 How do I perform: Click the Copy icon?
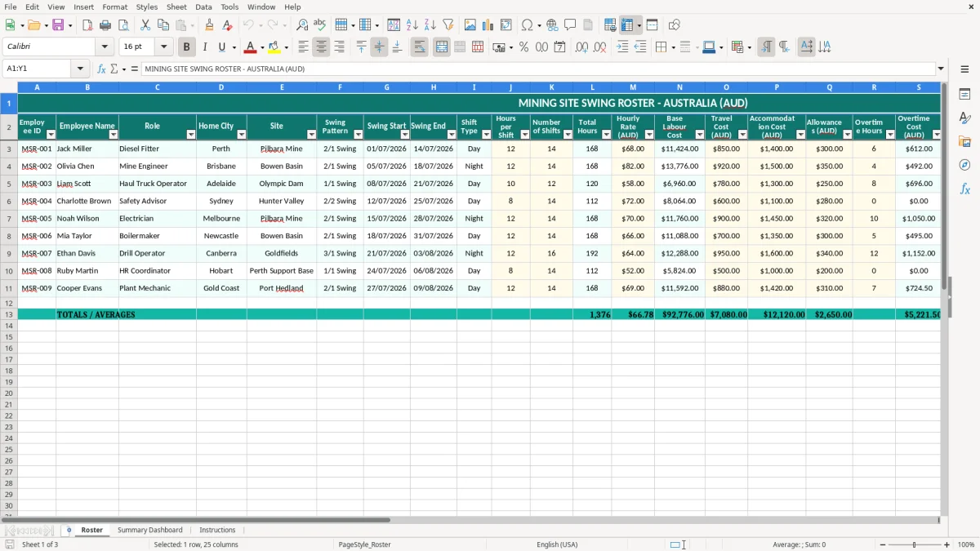pos(163,25)
